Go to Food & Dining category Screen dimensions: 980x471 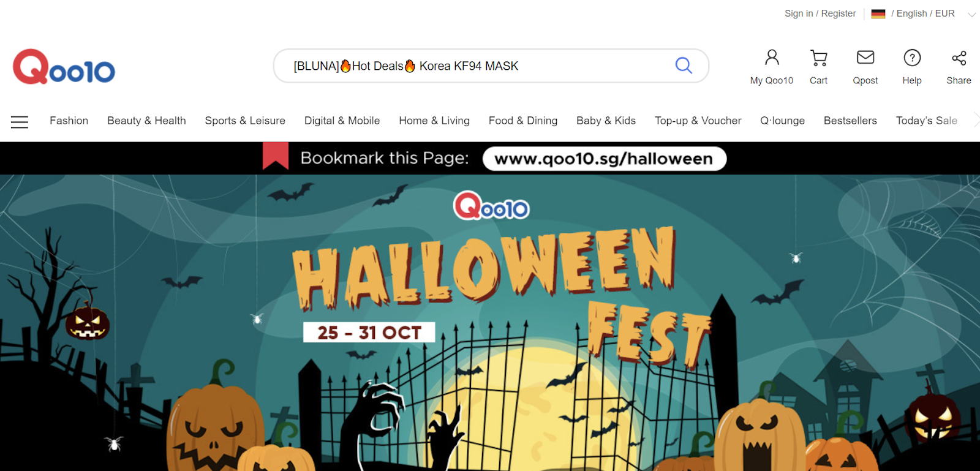tap(523, 121)
